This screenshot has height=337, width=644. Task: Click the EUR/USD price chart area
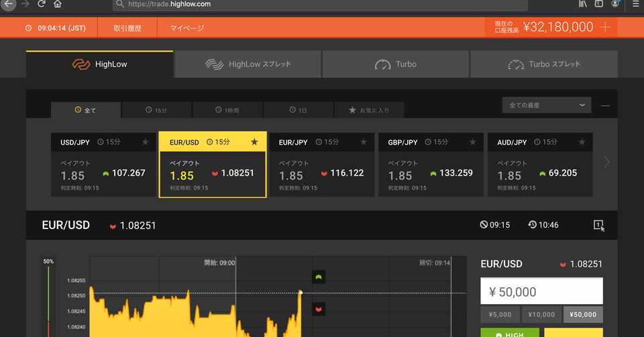coord(278,297)
